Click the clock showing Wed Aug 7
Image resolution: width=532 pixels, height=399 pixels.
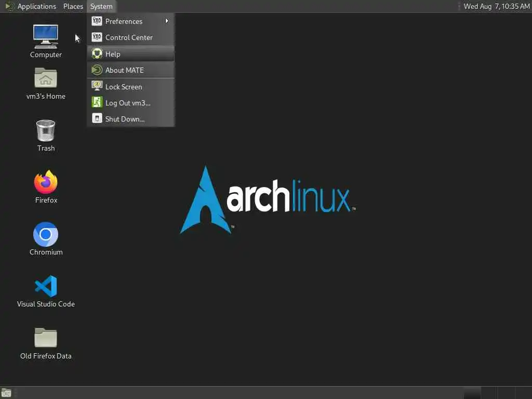click(496, 6)
